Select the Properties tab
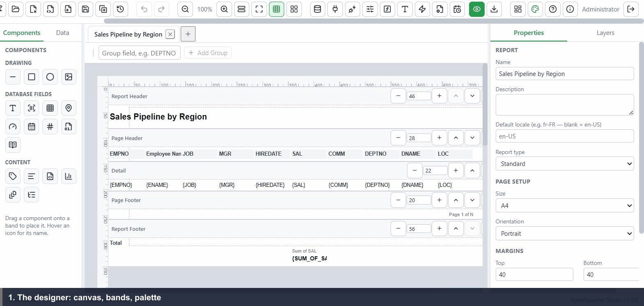Image resolution: width=644 pixels, height=306 pixels. coord(529,33)
